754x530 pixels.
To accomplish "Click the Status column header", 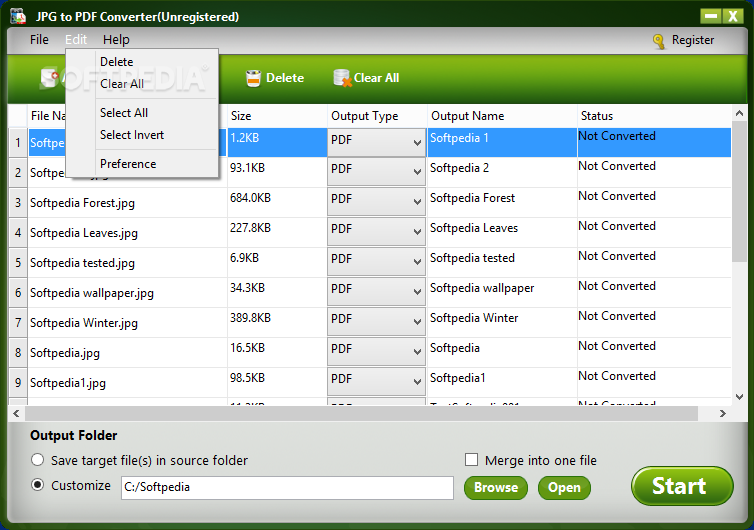I will 654,116.
